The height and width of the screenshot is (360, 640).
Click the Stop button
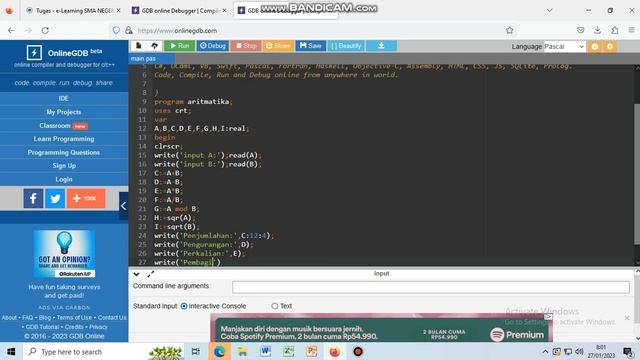pos(246,46)
